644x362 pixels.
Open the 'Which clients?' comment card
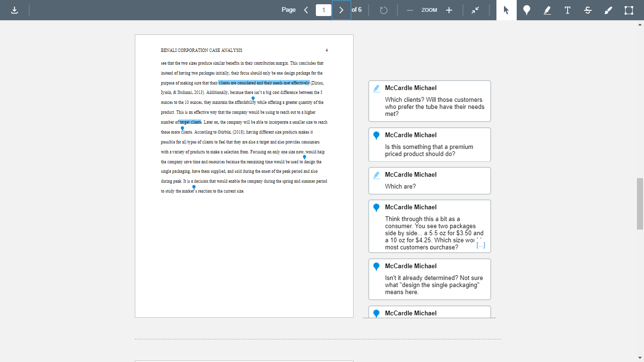pos(429,101)
